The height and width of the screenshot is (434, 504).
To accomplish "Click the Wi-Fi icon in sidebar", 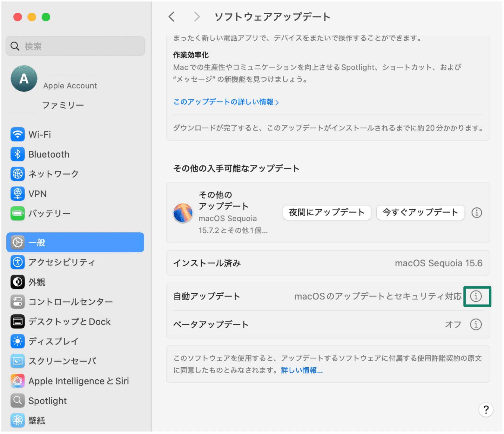I will pyautogui.click(x=17, y=135).
